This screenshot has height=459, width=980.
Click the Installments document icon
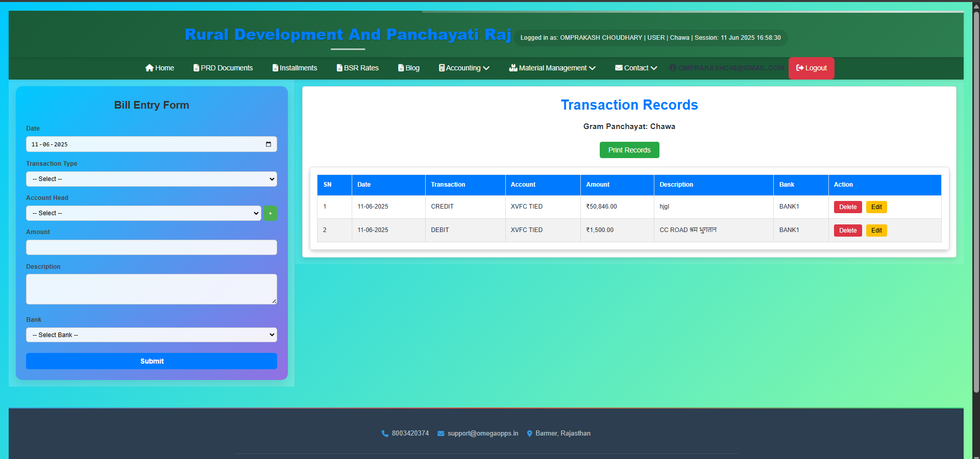[276, 68]
